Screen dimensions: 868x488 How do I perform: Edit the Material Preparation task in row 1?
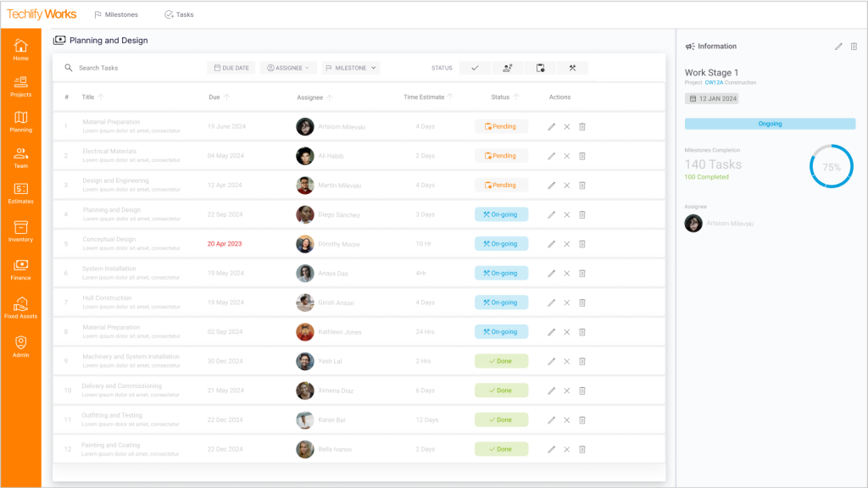[x=552, y=127]
